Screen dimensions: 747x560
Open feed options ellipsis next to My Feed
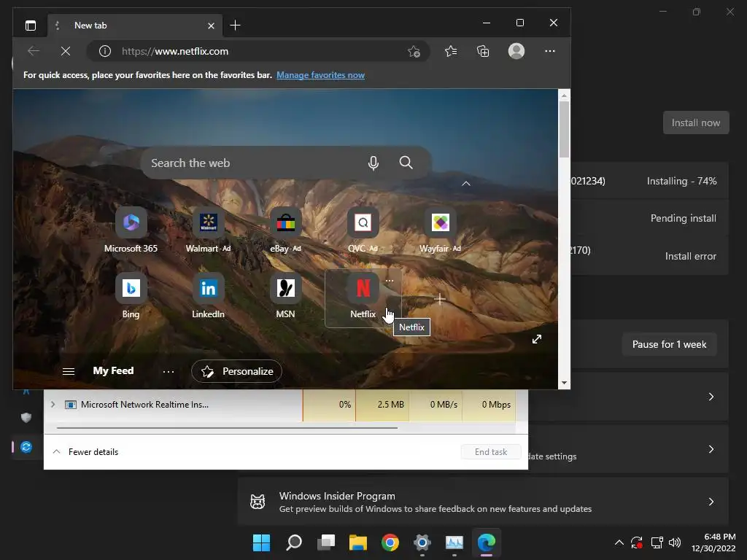tap(169, 371)
